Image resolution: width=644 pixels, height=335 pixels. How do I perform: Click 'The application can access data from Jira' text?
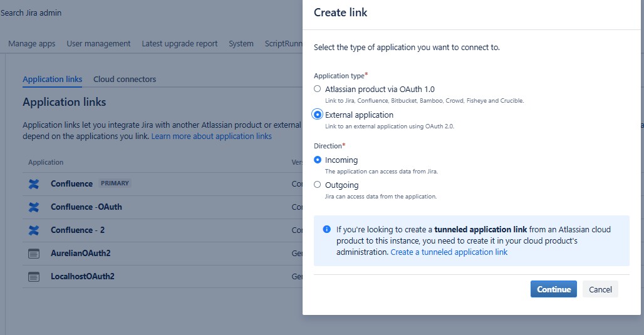381,171
